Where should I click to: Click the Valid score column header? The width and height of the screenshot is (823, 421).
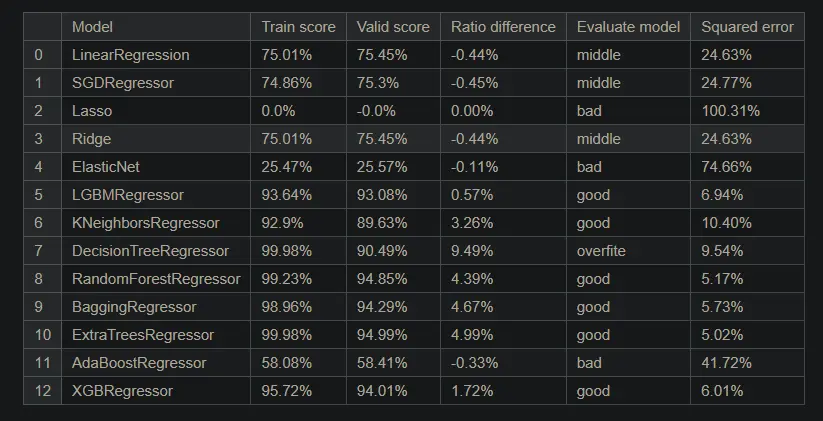pyautogui.click(x=393, y=27)
